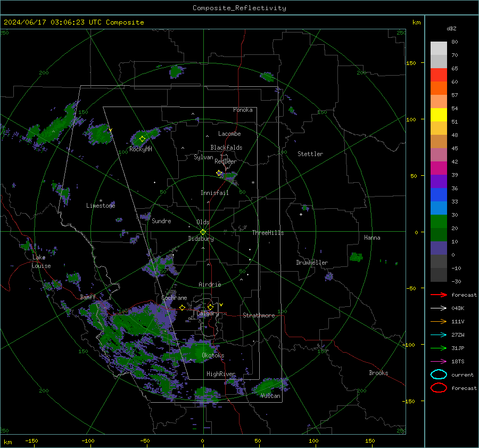Click the Drumheller city label
The width and height of the screenshot is (479, 448).
click(312, 263)
